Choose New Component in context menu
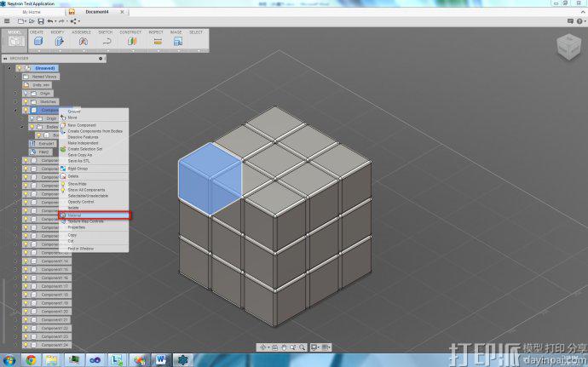 pyautogui.click(x=94, y=125)
